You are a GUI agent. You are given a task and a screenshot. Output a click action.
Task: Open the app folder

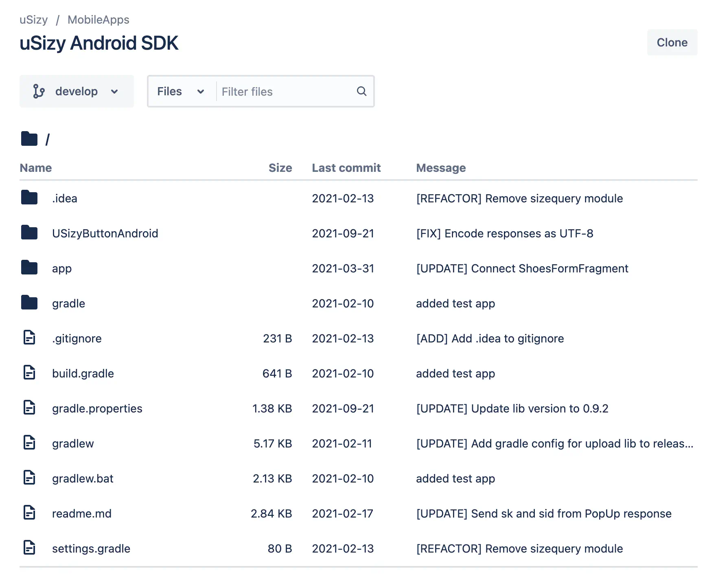[x=62, y=269]
